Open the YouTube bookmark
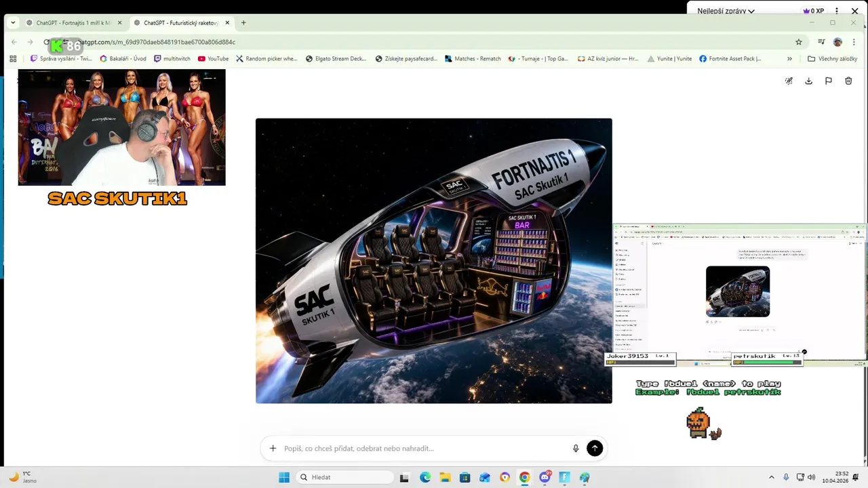The width and height of the screenshot is (868, 488). pyautogui.click(x=213, y=59)
